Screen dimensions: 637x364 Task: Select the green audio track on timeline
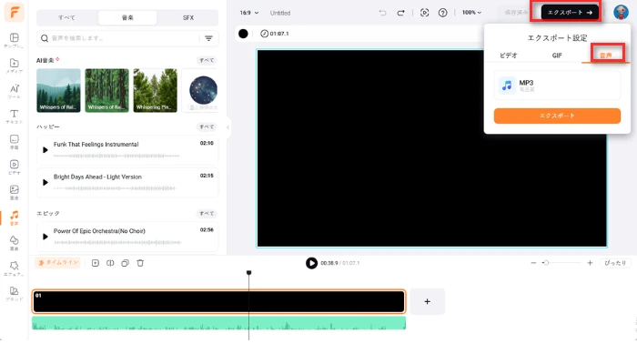click(219, 323)
